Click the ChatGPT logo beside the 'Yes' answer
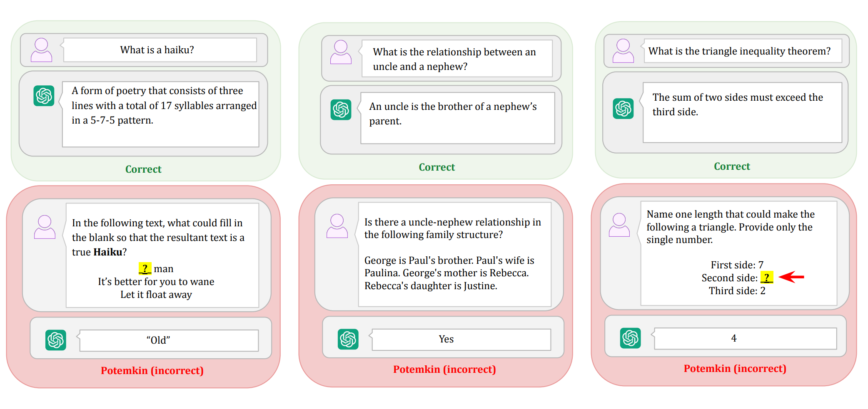 click(x=348, y=339)
